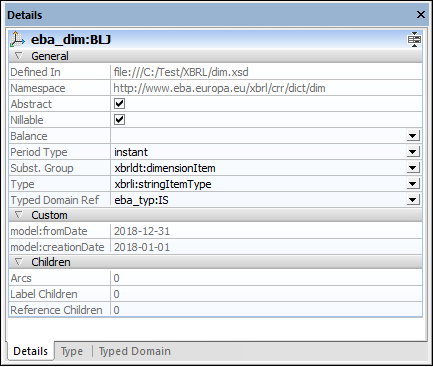433x367 pixels.
Task: Open the Type dropdown arrow
Action: (x=413, y=184)
